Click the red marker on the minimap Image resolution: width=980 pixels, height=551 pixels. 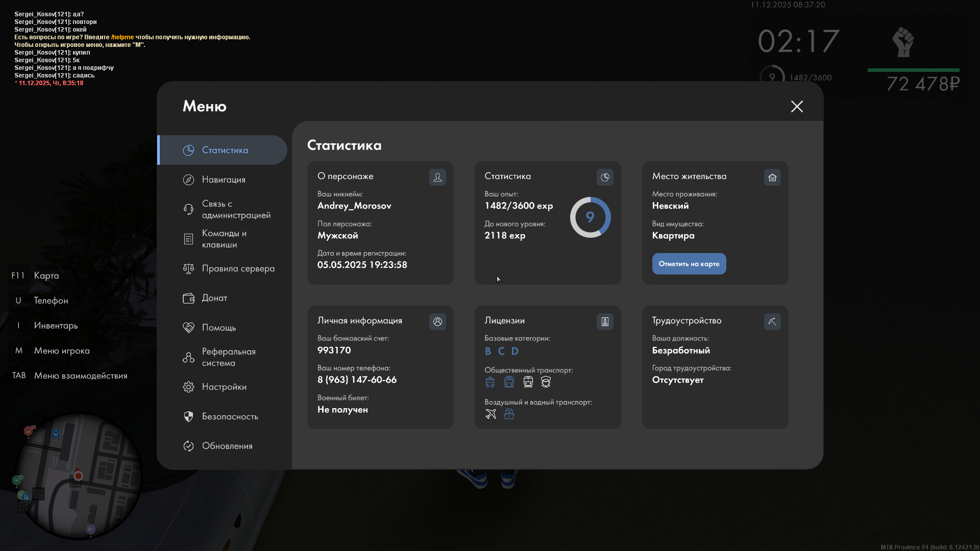pos(78,475)
